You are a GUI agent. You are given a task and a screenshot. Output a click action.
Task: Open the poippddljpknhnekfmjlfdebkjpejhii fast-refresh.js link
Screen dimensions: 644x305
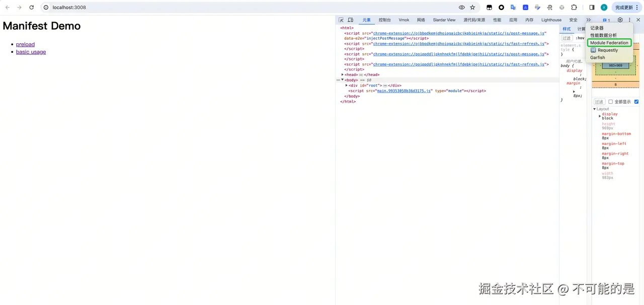[459, 64]
